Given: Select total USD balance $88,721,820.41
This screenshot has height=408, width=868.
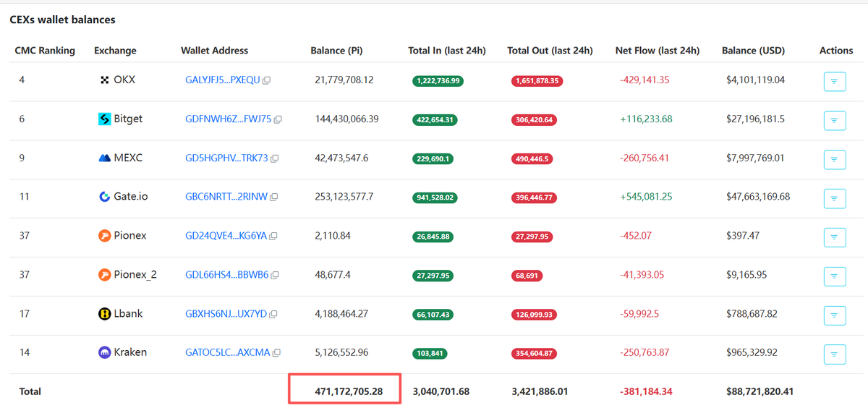Looking at the screenshot, I should 759,391.
